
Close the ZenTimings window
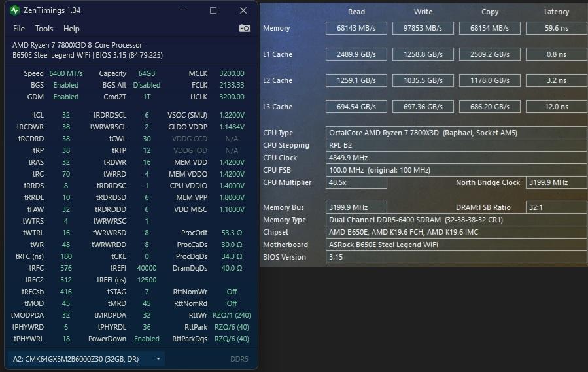243,10
